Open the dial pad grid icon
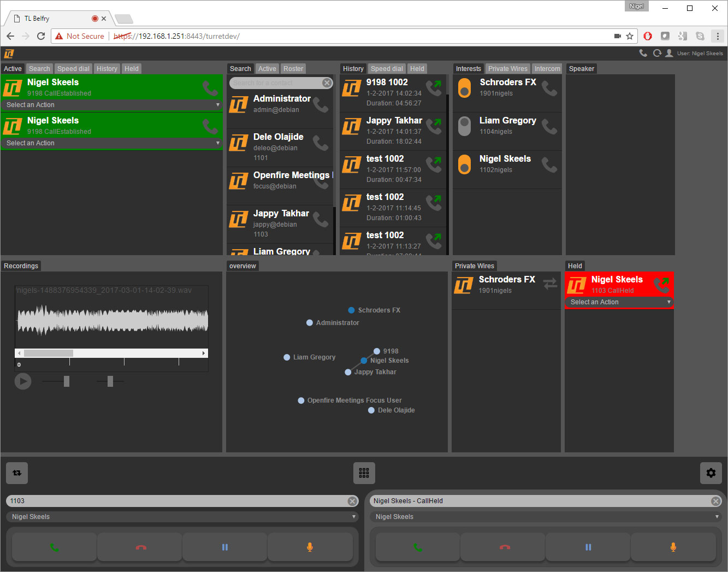The height and width of the screenshot is (572, 728). tap(364, 473)
